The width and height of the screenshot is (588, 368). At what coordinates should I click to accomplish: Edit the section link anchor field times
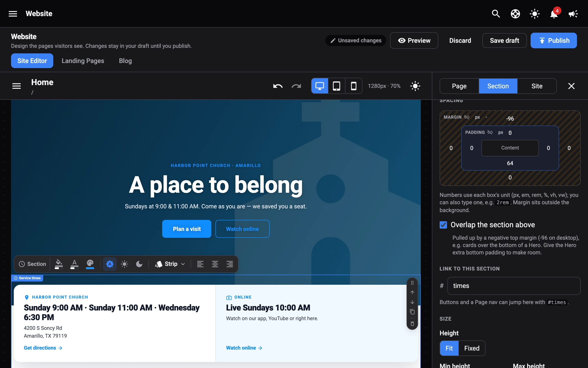click(x=514, y=286)
